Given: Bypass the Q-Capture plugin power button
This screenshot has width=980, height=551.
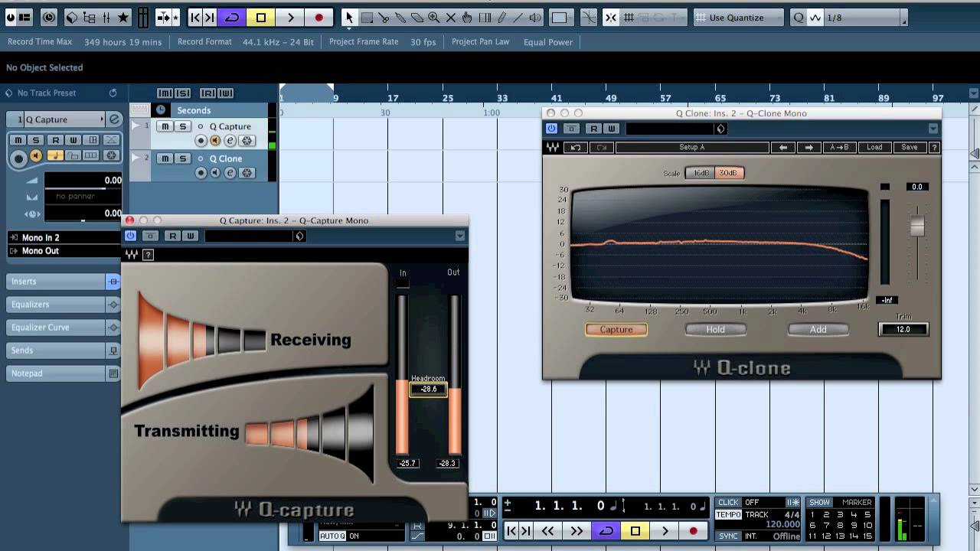Looking at the screenshot, I should coord(130,236).
